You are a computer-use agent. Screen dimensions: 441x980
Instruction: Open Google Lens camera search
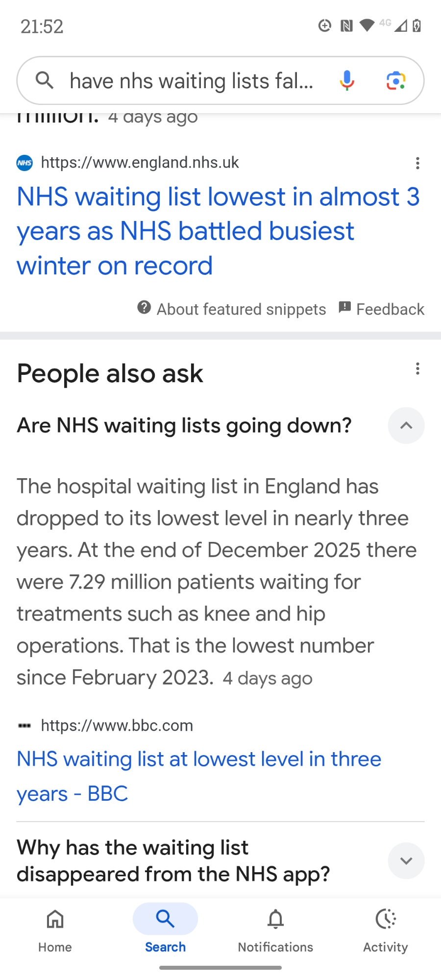point(396,80)
